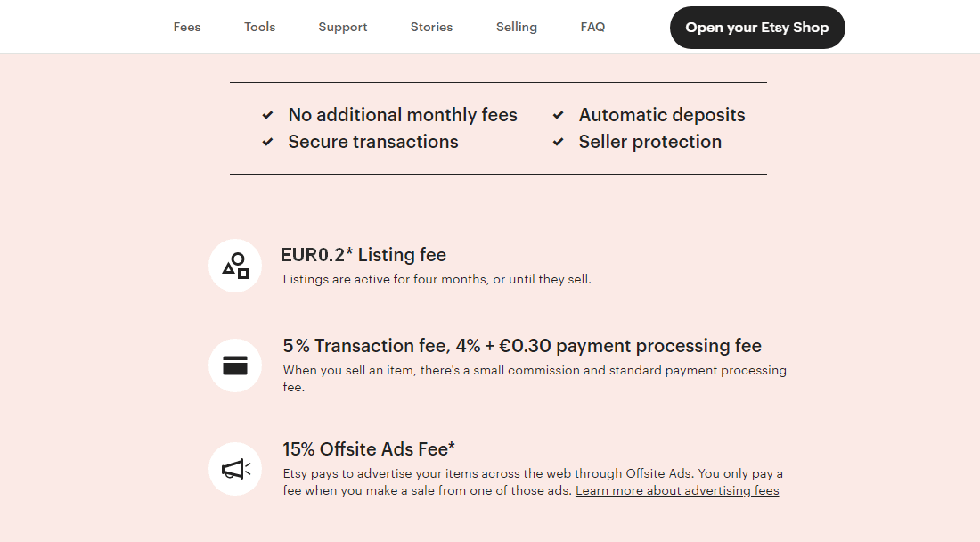Click the checkmark beside No additional monthly fees
Screen dimensions: 980x542
[x=267, y=115]
